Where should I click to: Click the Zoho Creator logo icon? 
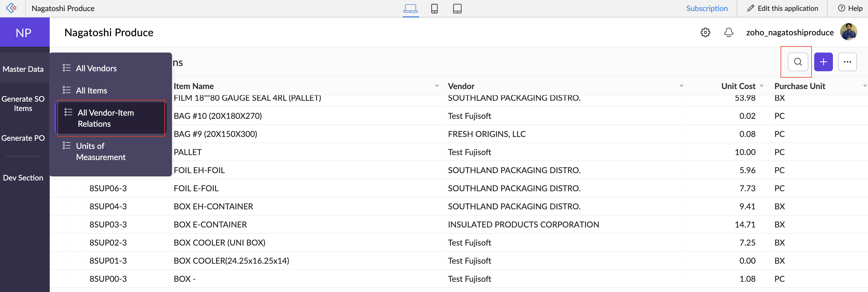coord(12,8)
